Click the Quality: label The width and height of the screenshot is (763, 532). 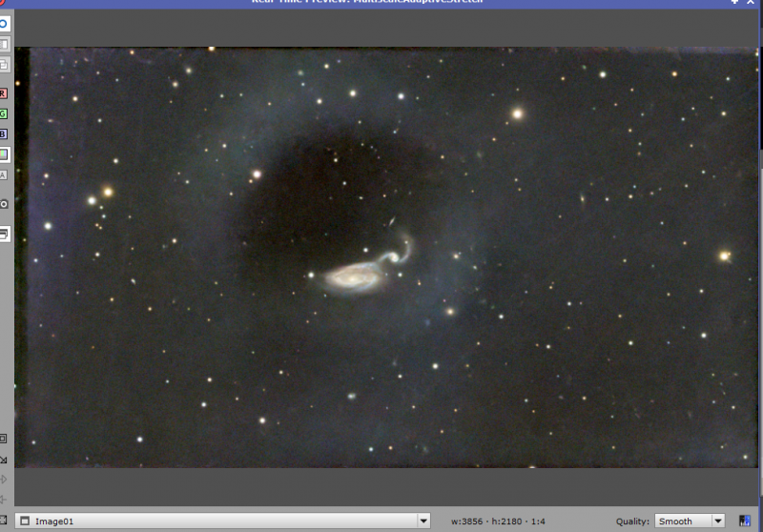[632, 522]
